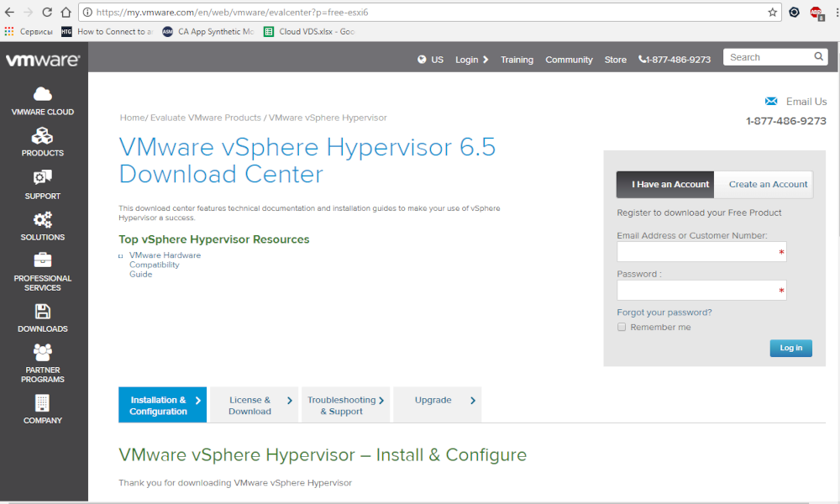The width and height of the screenshot is (840, 504).
Task: Open the VMware Cloud sidebar icon
Action: (x=42, y=93)
